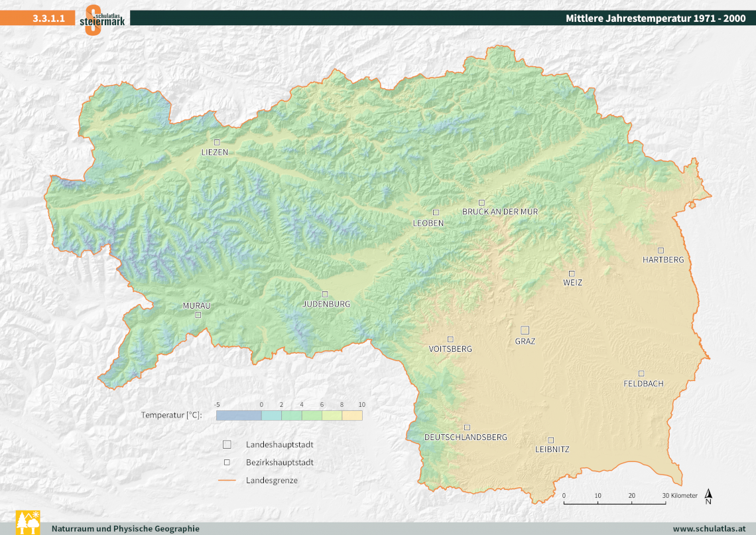Click the Graz capital city square marker
Image resolution: width=756 pixels, height=535 pixels.
[x=525, y=330]
